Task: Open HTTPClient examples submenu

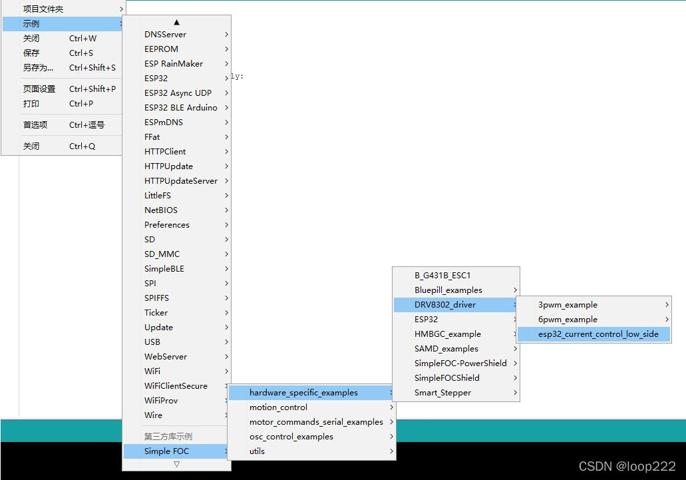Action: click(x=177, y=151)
